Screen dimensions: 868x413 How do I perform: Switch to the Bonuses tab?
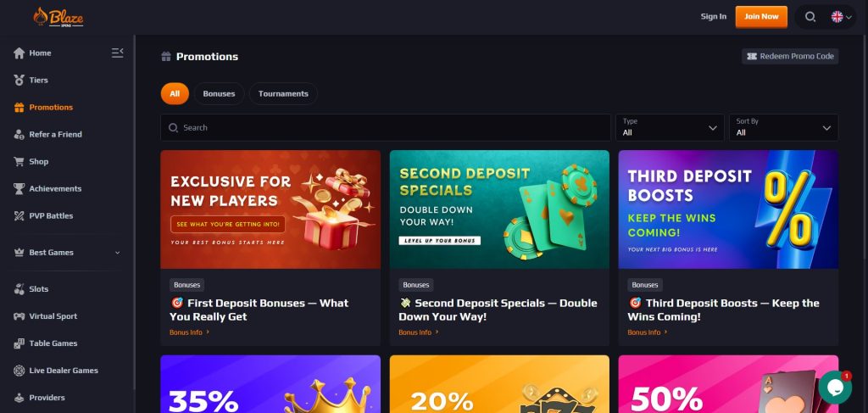[x=220, y=93]
